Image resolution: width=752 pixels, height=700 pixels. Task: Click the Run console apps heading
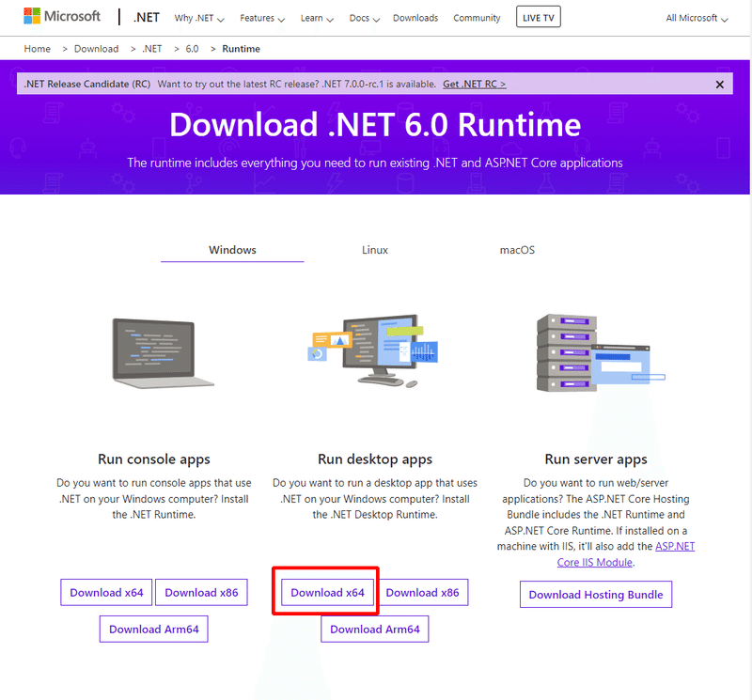click(154, 459)
